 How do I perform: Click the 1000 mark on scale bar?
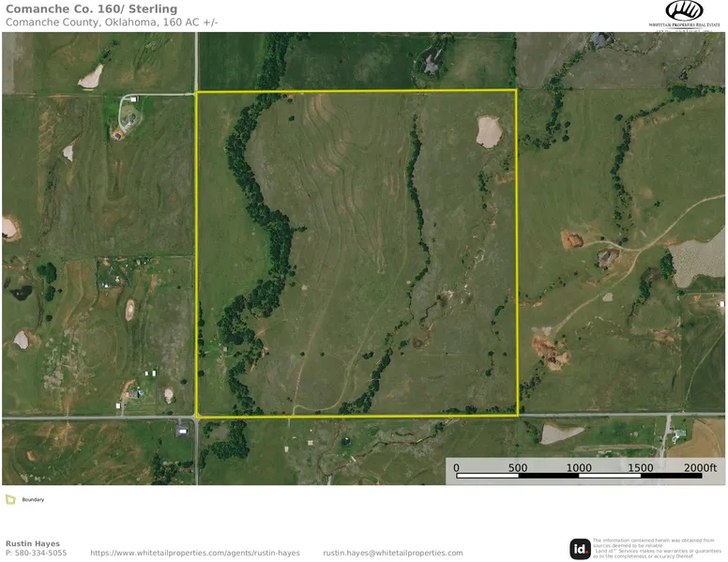(579, 468)
